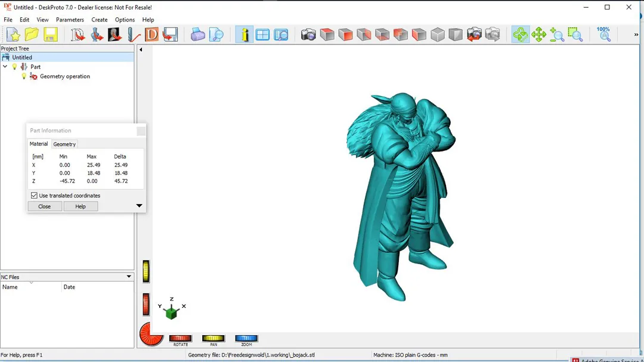The height and width of the screenshot is (362, 644).
Task: Switch to the Geometry tab
Action: 64,144
